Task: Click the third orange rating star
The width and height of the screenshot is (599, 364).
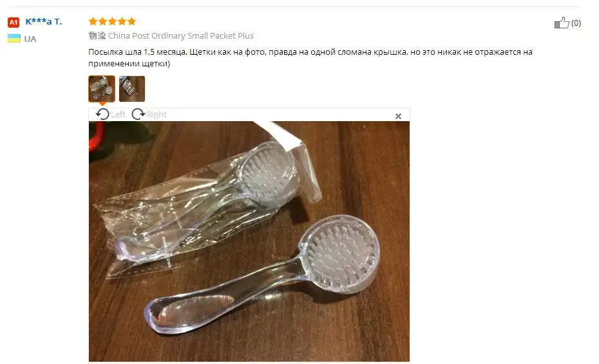Action: point(112,21)
